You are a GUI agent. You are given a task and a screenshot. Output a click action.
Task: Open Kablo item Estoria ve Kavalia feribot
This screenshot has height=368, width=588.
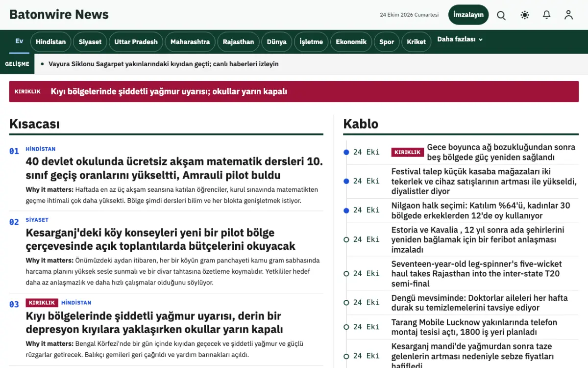click(478, 239)
